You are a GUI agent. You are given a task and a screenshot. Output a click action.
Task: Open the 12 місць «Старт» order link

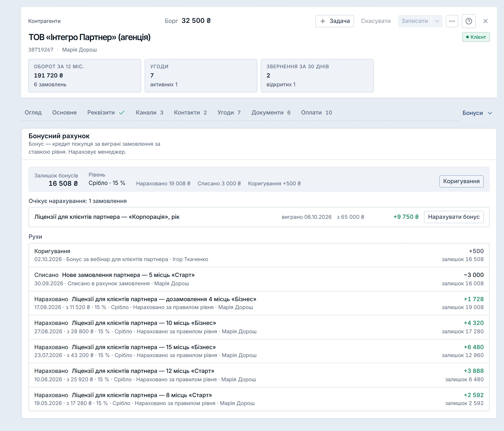coord(143,371)
